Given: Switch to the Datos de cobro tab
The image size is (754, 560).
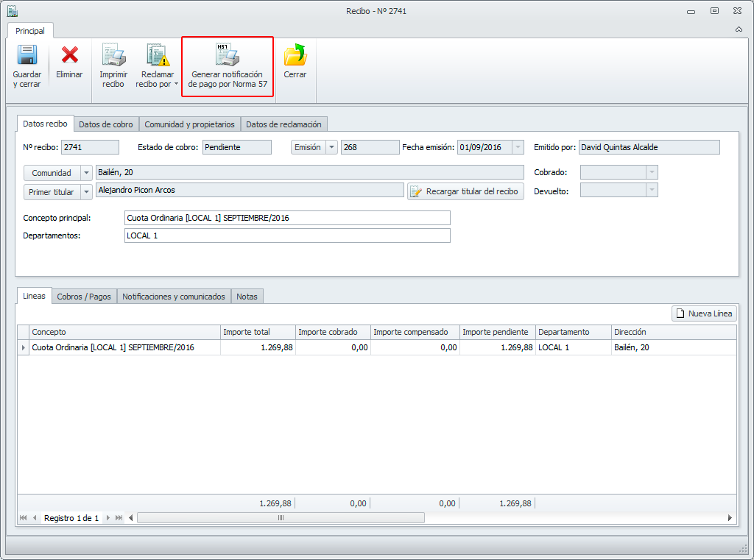Looking at the screenshot, I should pos(106,124).
